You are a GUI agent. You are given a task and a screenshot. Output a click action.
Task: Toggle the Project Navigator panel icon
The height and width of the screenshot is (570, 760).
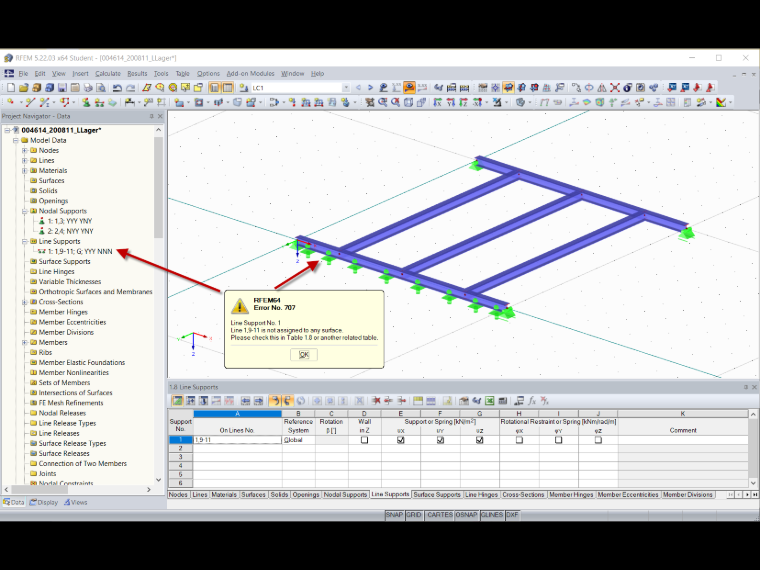click(214, 88)
